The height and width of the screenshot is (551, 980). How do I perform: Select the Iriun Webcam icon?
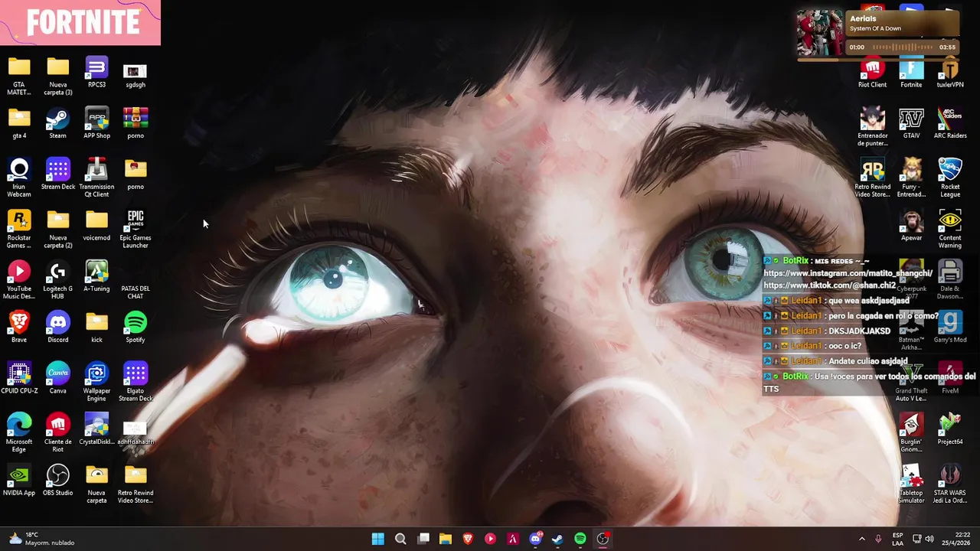pyautogui.click(x=19, y=178)
